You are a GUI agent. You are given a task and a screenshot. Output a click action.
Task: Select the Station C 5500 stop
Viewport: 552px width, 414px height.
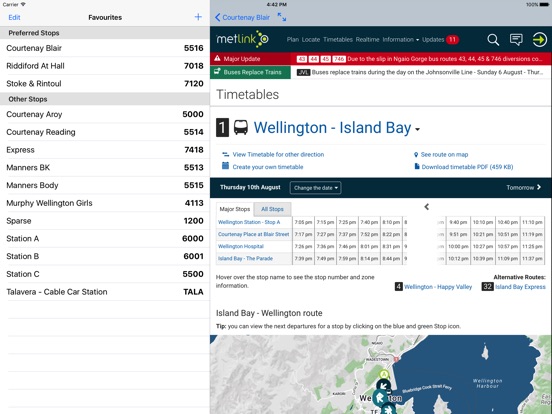tap(105, 274)
